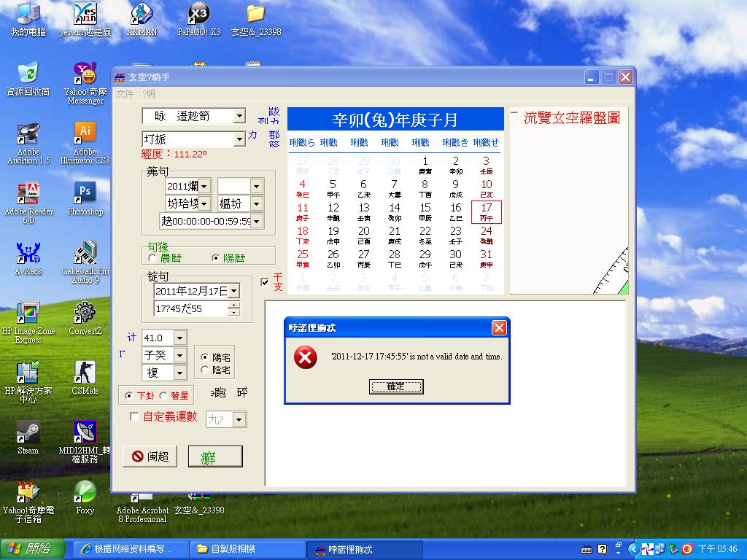Choose day 31 庚申 in the calendar
The width and height of the screenshot is (747, 560).
coord(486,259)
